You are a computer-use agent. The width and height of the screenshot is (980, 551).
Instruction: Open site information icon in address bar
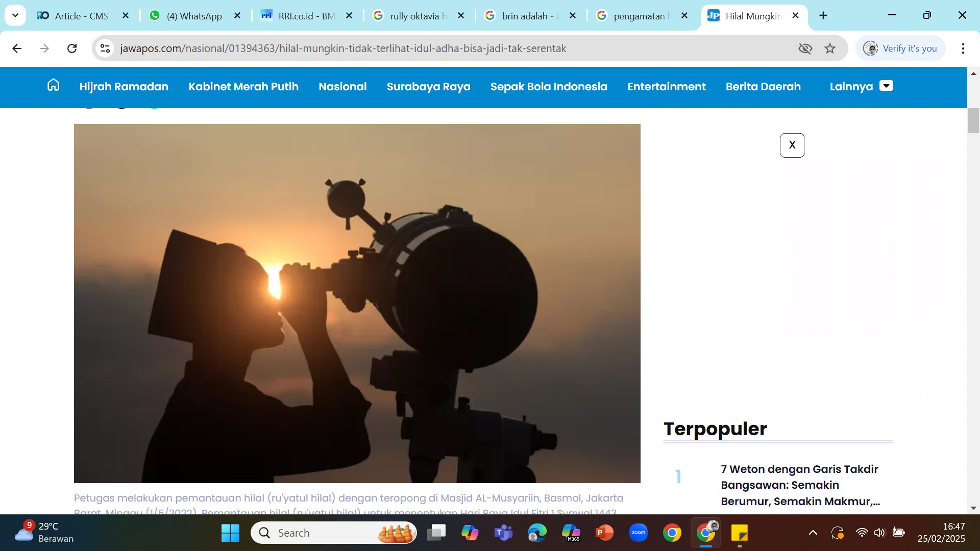105,48
